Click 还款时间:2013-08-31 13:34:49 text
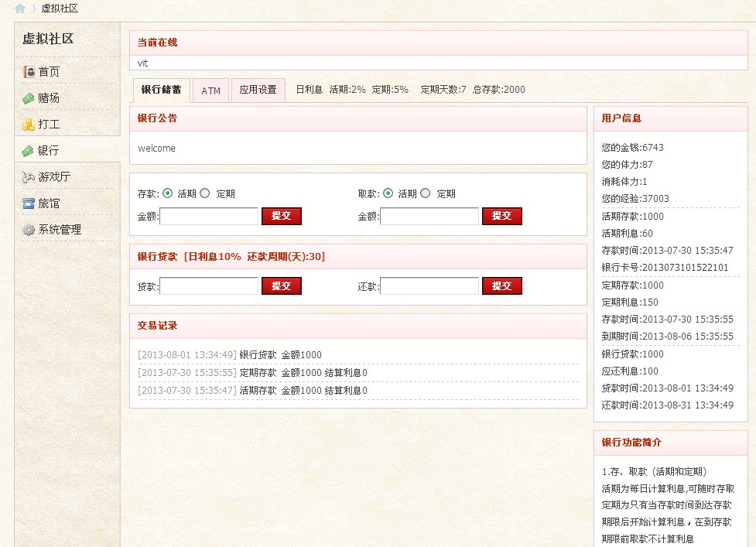The width and height of the screenshot is (756, 547). coord(667,405)
